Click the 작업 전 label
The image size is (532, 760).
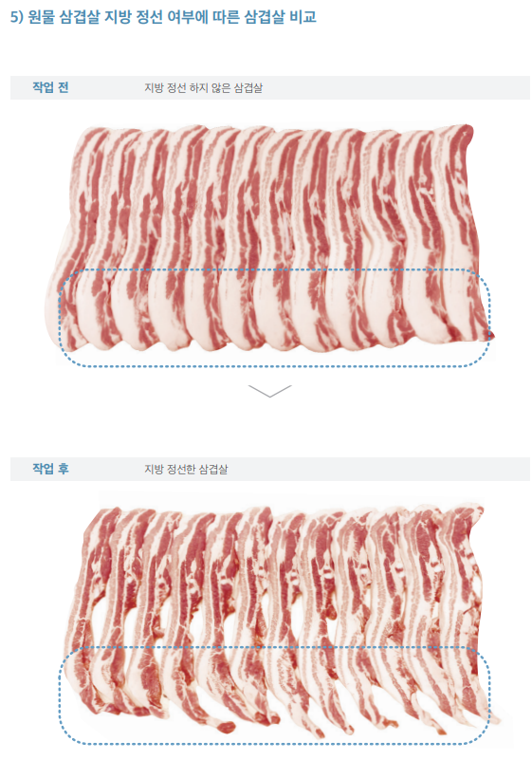[x=50, y=87]
